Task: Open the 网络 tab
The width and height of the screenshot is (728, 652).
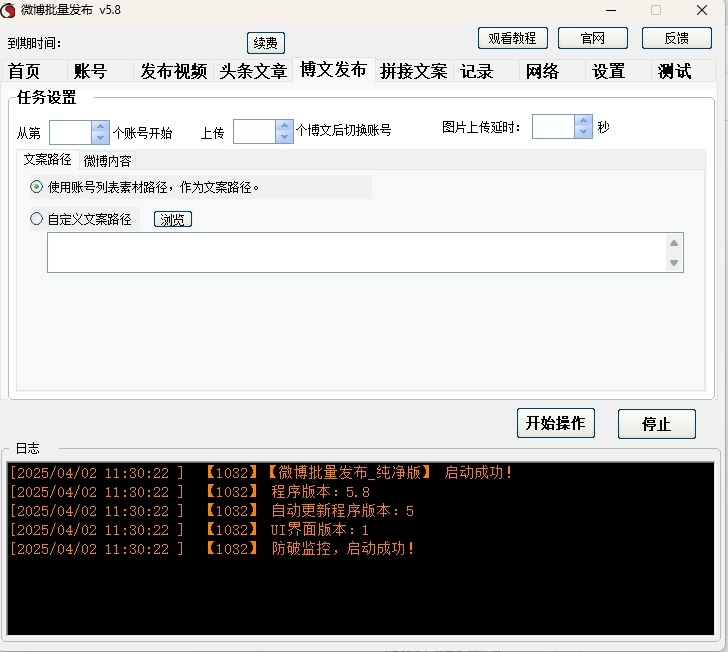Action: pos(552,72)
